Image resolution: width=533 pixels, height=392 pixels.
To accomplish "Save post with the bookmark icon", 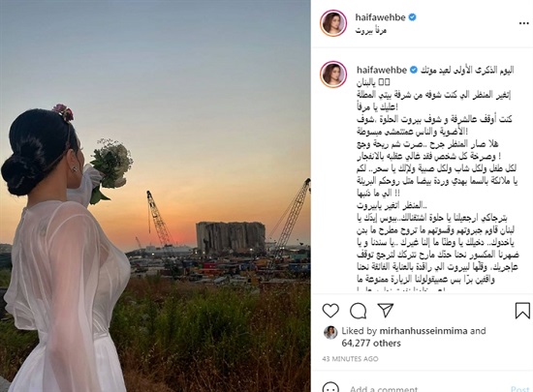I will tap(522, 311).
